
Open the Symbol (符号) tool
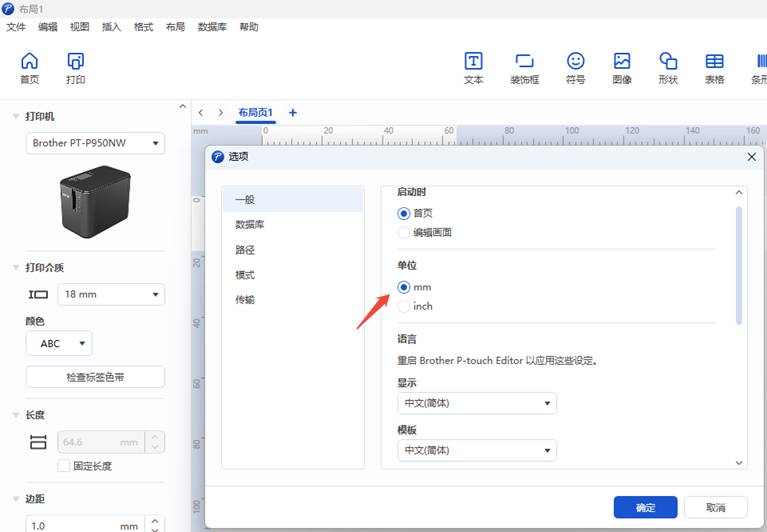pos(575,67)
